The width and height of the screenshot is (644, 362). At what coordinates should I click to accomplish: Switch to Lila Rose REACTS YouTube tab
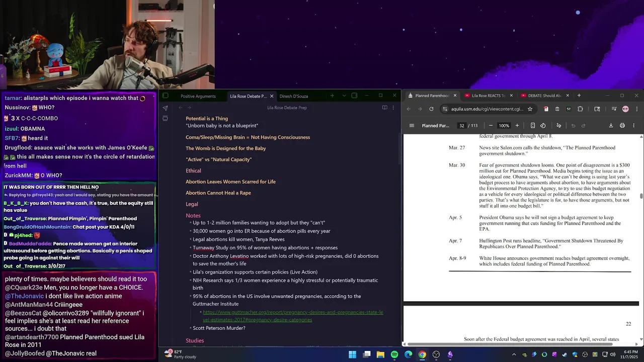click(x=488, y=96)
